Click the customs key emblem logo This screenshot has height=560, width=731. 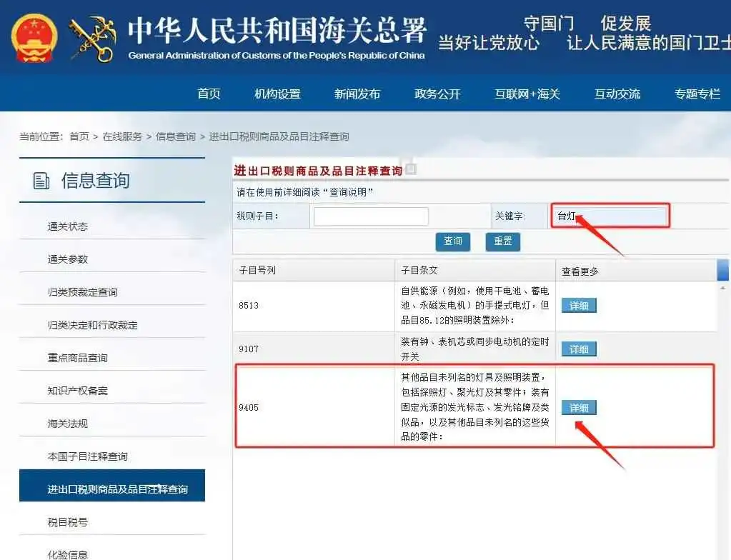click(x=93, y=39)
